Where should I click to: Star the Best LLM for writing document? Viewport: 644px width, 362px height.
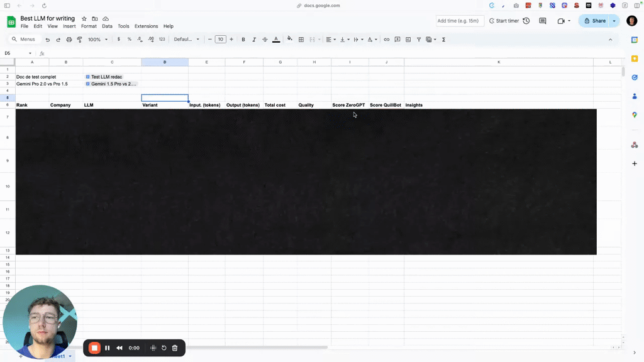click(x=84, y=18)
